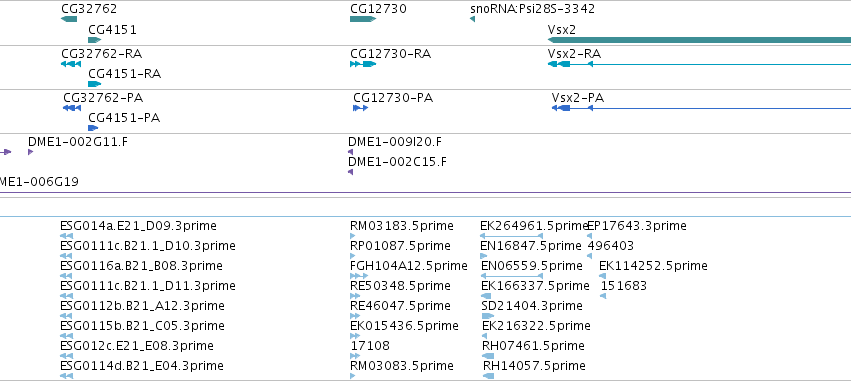851x381 pixels.
Task: Click the Vsx2-RA transcript label
Action: (x=574, y=53)
